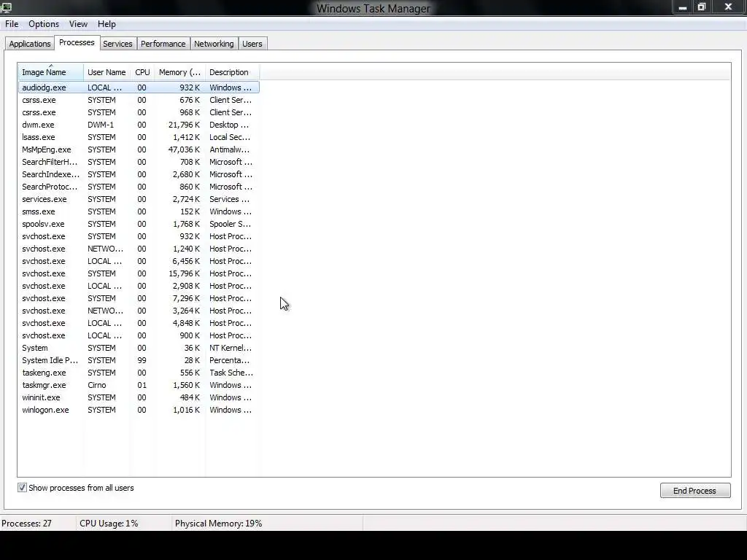Switch to the Services tab
This screenshot has height=560, width=747.
tap(117, 44)
